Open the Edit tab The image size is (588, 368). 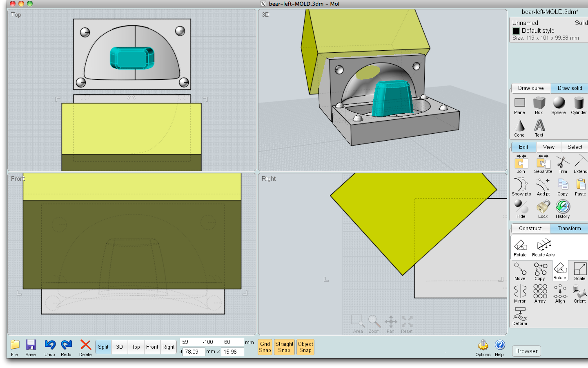(x=523, y=147)
